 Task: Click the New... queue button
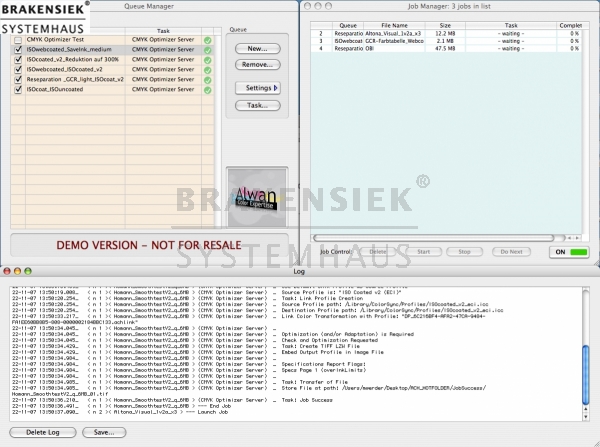coord(258,49)
